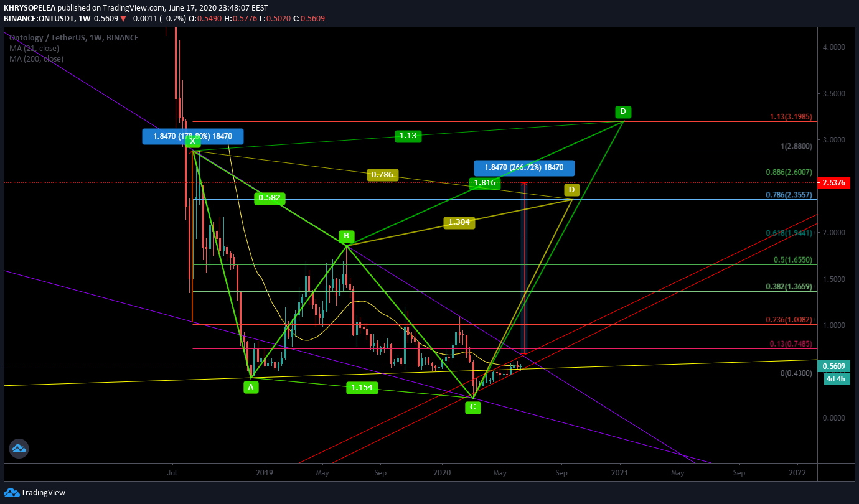Image resolution: width=859 pixels, height=504 pixels.
Task: Click the yellow 1.304 ratio label
Action: click(x=459, y=222)
